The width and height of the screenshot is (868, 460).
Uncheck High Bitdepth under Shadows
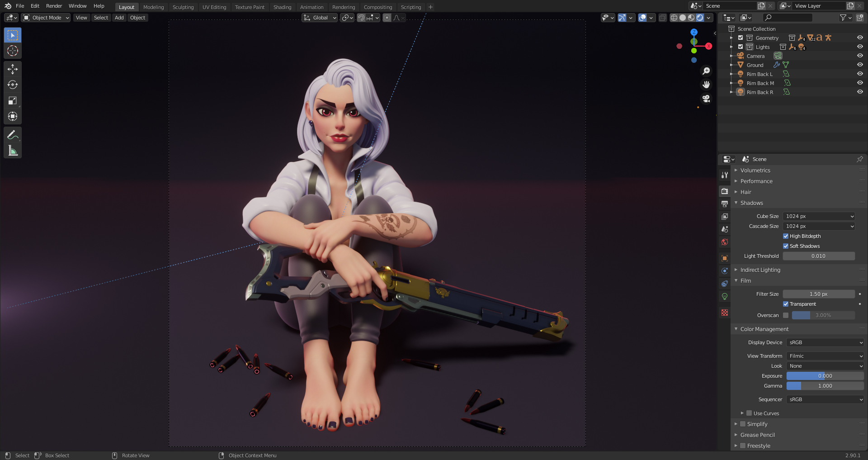[786, 236]
